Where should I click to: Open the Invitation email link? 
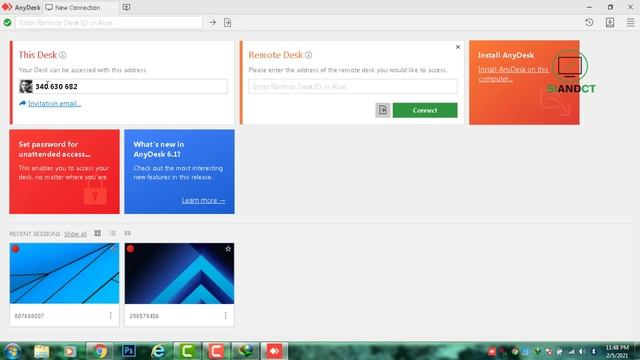tap(54, 104)
